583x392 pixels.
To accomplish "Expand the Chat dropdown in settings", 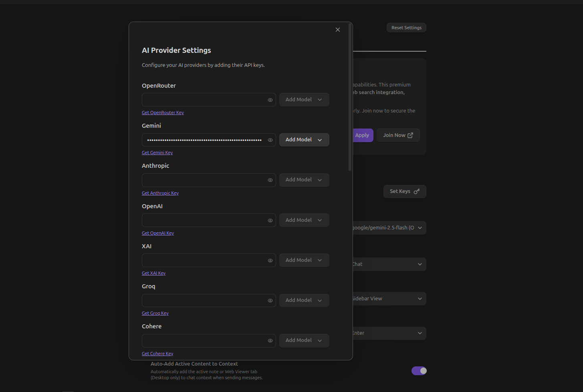I will [389, 264].
